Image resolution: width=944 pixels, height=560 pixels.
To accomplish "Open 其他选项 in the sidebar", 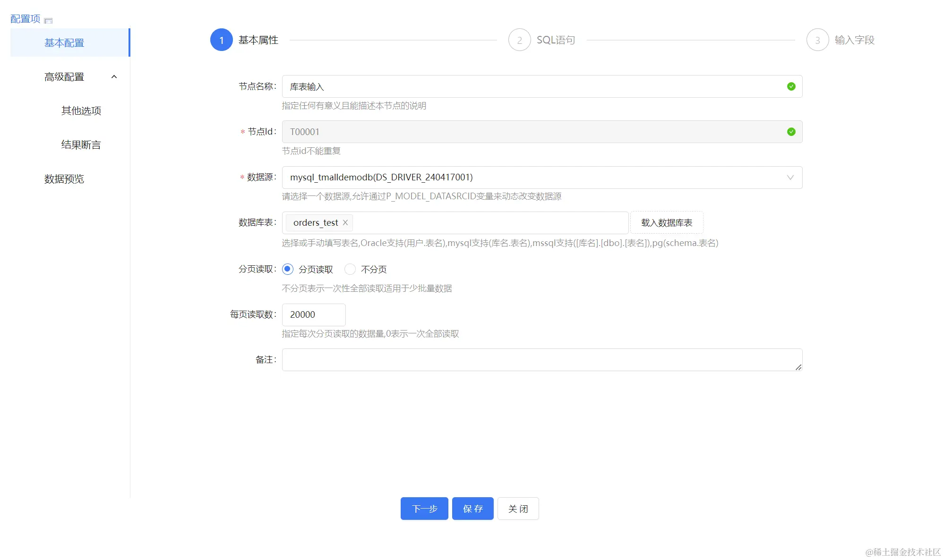I will 81,111.
